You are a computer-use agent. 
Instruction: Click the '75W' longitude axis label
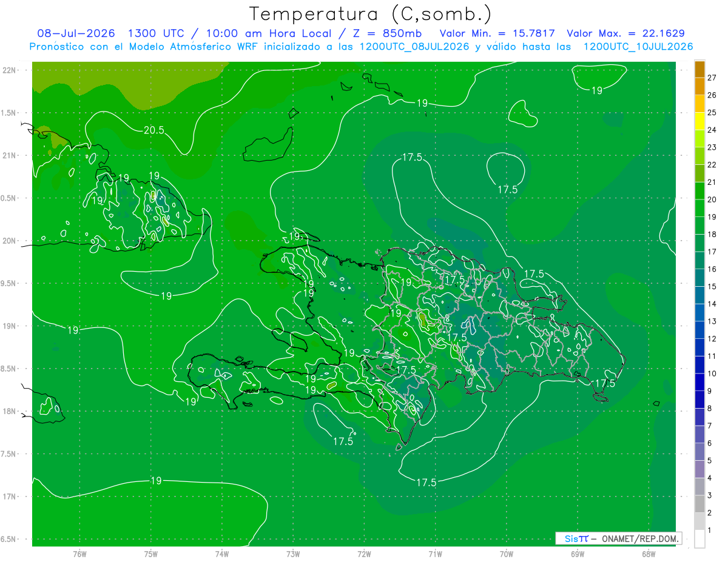(x=151, y=554)
